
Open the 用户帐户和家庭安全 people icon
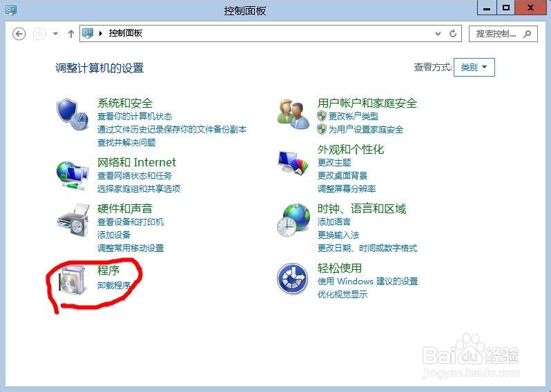293,114
